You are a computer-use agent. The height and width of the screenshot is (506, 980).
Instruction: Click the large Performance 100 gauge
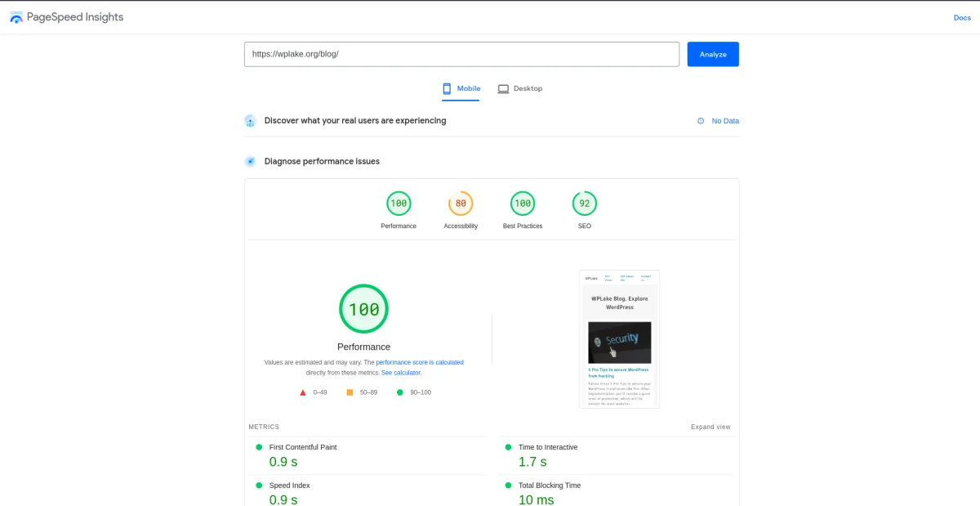(364, 309)
